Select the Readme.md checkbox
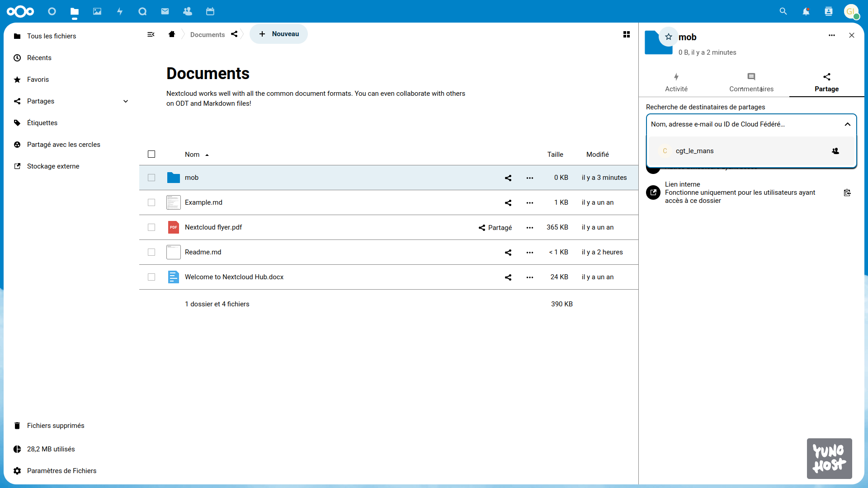 pyautogui.click(x=151, y=252)
